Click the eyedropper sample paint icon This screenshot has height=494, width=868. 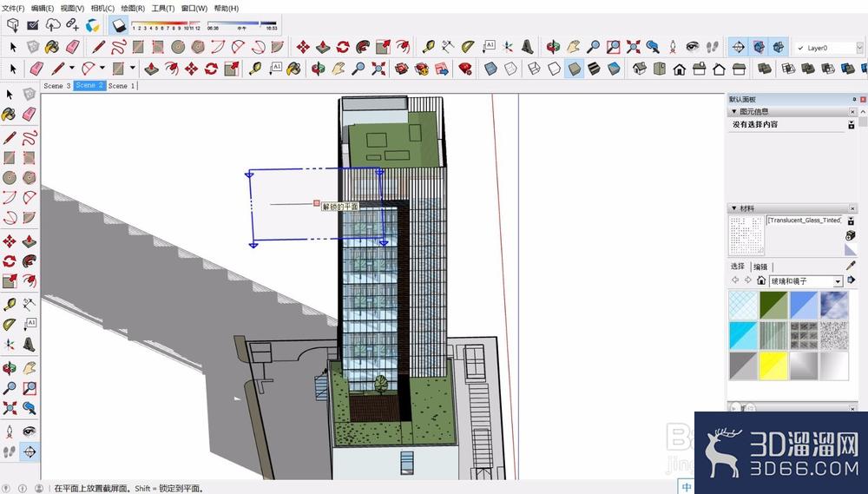(x=851, y=266)
